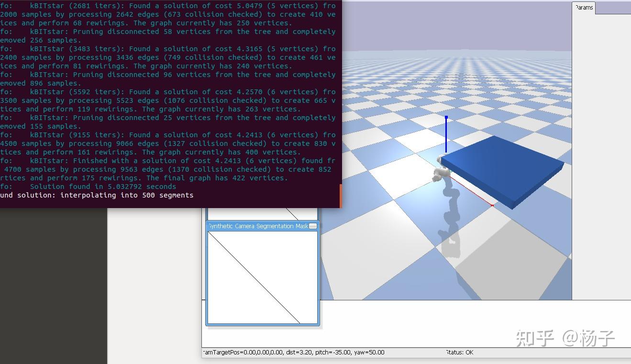Focus the terminal output window
This screenshot has width=631, height=364.
[167, 96]
